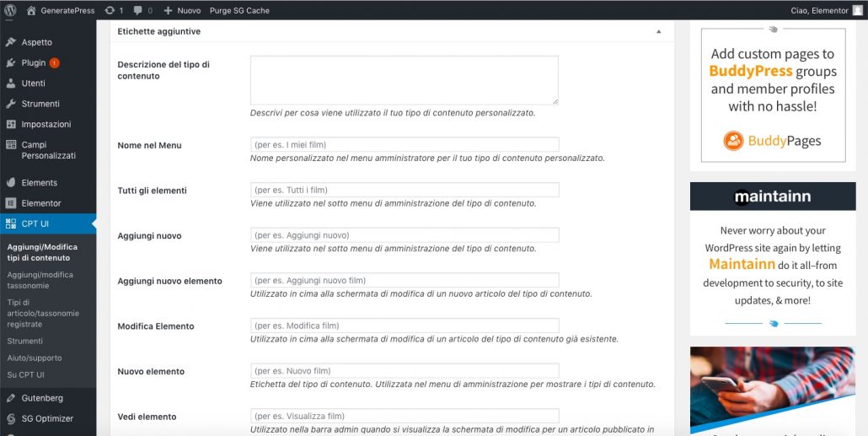Select Impostazioni in the sidebar

pos(46,124)
